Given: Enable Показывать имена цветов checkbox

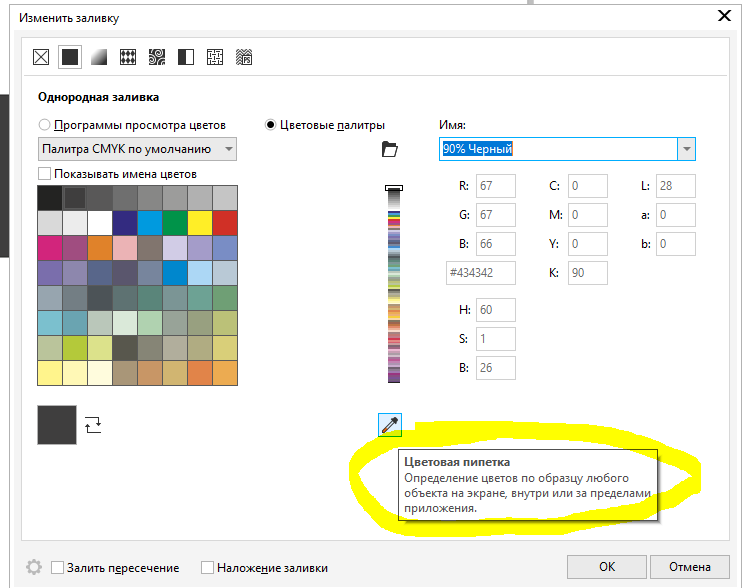Looking at the screenshot, I should 44,174.
